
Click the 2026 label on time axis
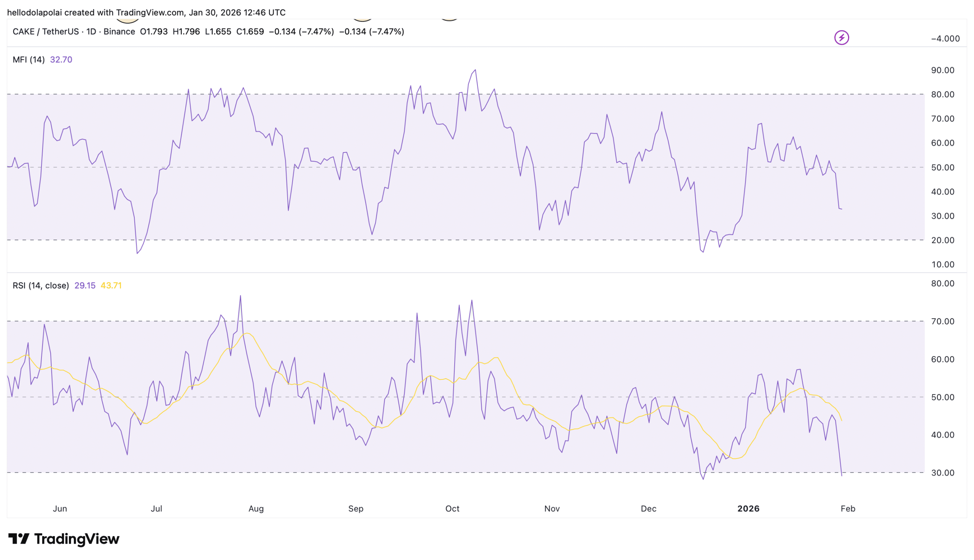point(748,508)
